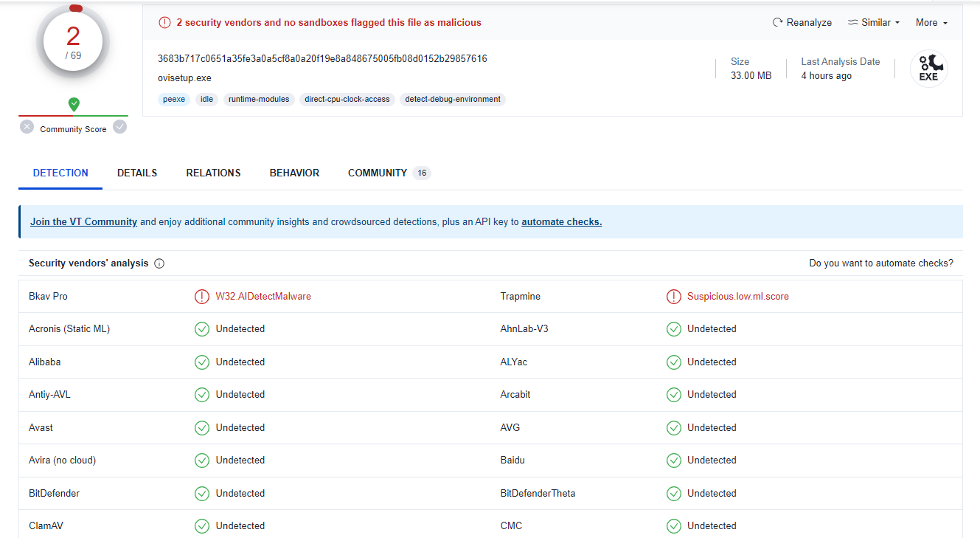This screenshot has width=980, height=538.
Task: Click the Security vendors' analysis heading
Action: [x=88, y=263]
